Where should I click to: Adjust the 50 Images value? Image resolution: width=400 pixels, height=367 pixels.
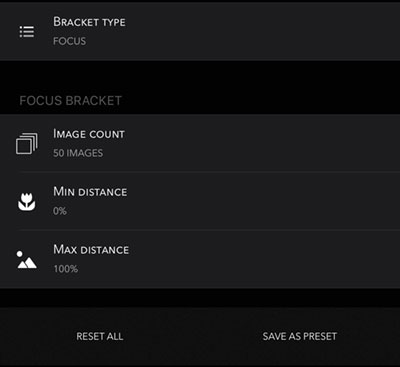78,153
